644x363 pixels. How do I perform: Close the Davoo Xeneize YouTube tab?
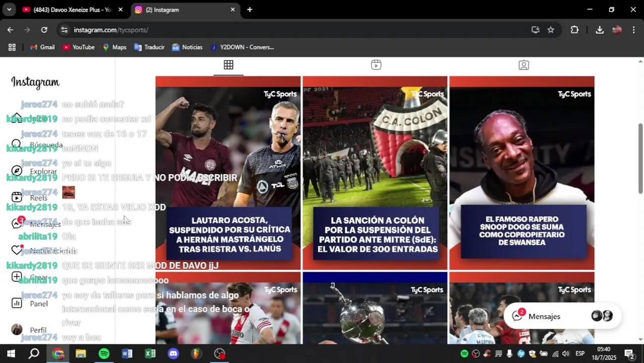[x=120, y=10]
